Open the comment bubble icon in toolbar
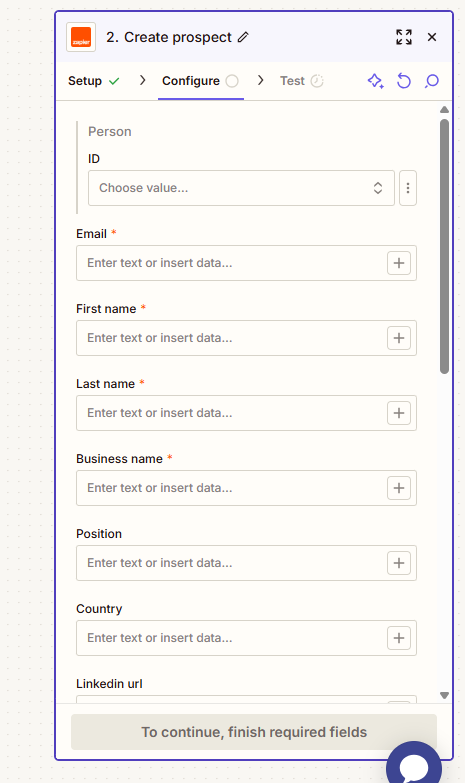Viewport: 465px width, 783px height. point(432,81)
